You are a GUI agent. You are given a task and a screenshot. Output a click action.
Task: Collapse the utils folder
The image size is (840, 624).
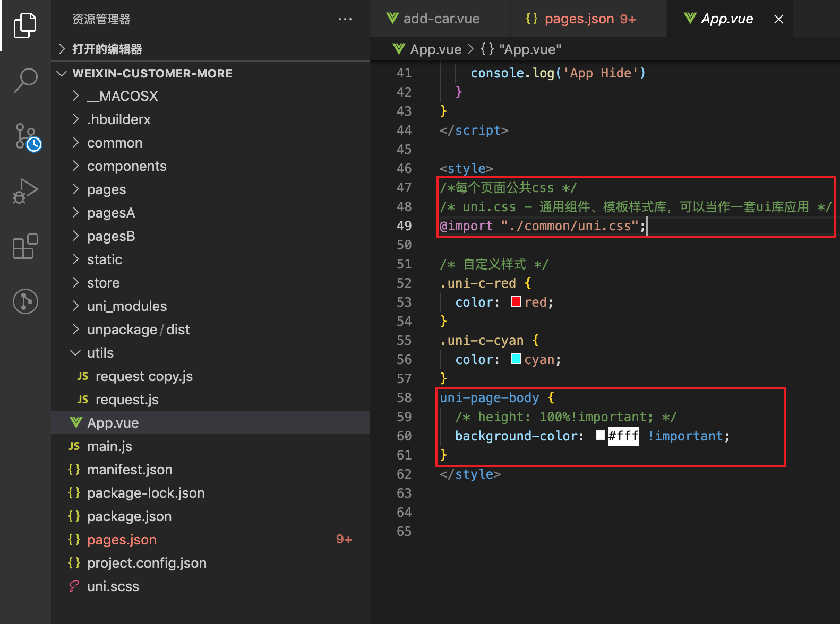[75, 353]
